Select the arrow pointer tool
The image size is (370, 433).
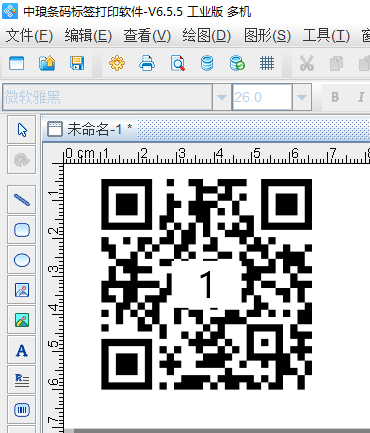tap(22, 130)
